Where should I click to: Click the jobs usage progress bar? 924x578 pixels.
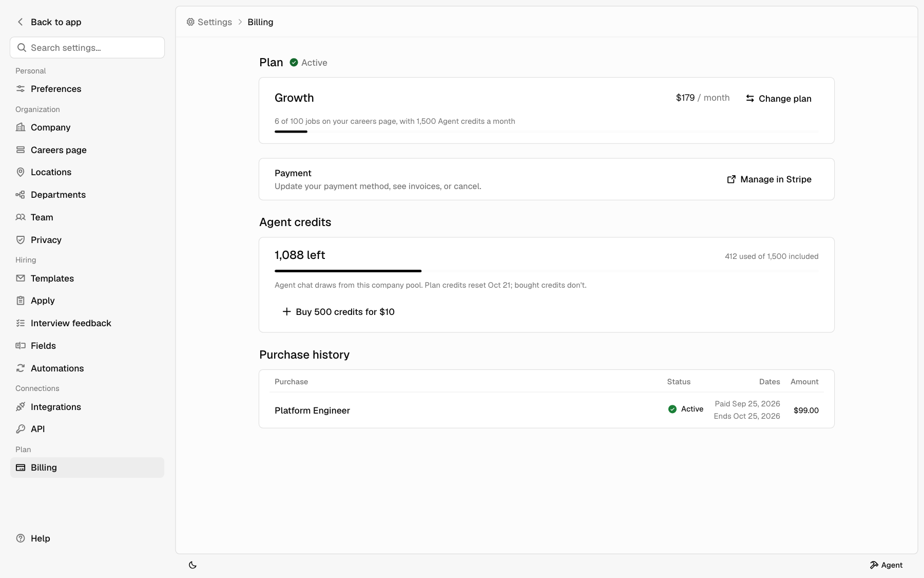(547, 132)
